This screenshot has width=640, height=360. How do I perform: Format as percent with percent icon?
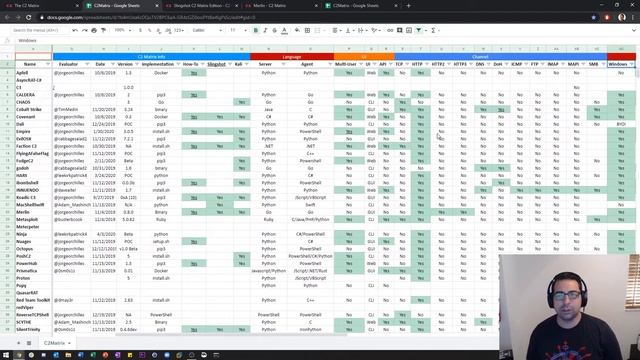pos(149,30)
